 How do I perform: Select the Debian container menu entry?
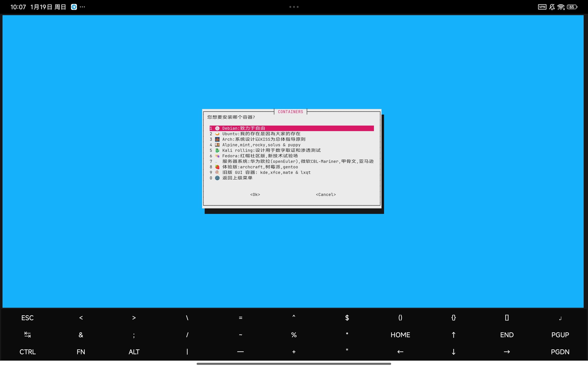tap(291, 128)
